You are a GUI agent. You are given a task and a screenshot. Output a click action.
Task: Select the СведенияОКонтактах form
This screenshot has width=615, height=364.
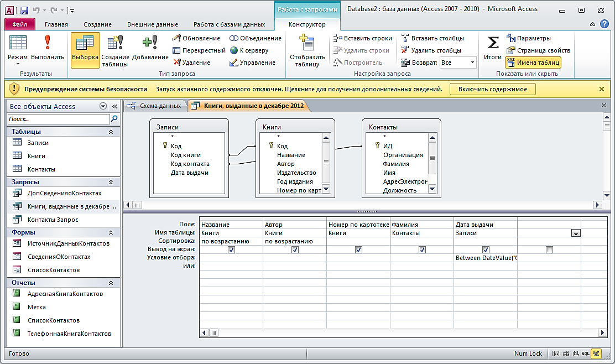[64, 257]
